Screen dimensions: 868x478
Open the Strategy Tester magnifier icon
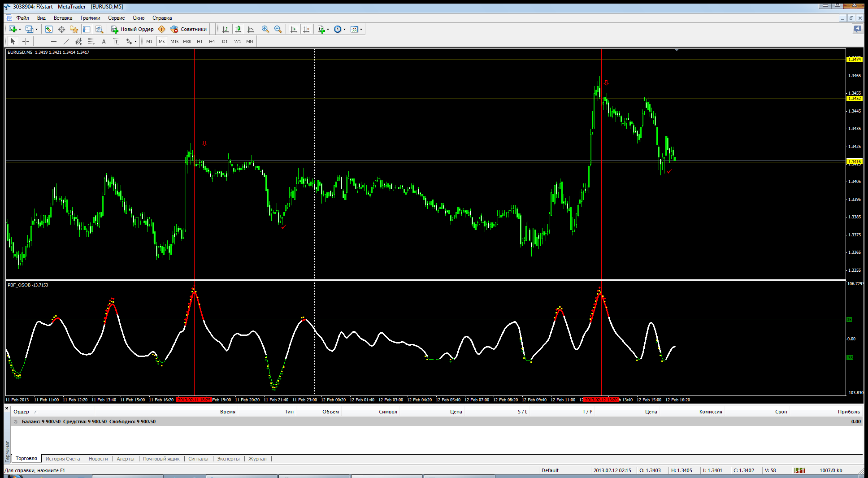pyautogui.click(x=99, y=29)
